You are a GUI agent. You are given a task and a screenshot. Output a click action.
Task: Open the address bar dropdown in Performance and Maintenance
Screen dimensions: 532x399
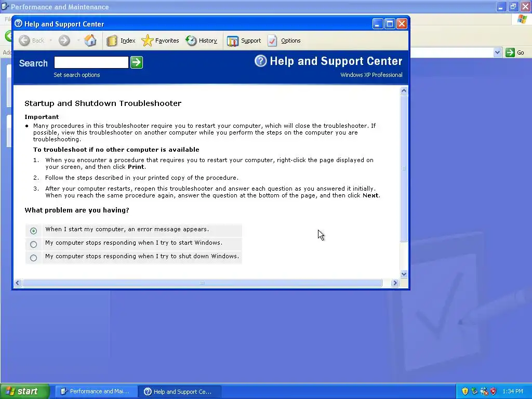point(497,52)
